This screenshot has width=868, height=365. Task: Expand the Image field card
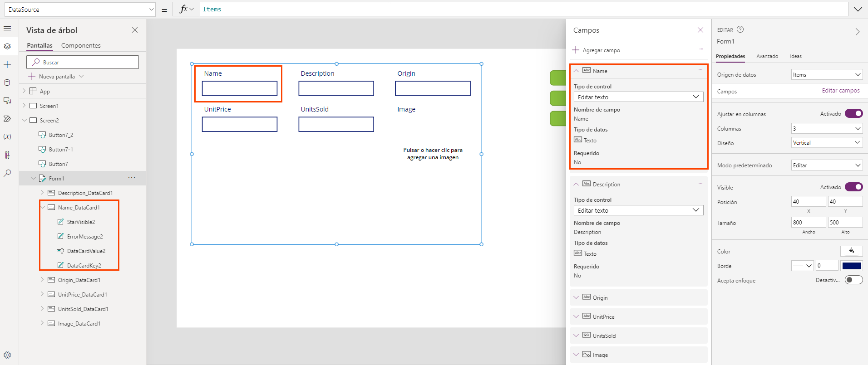[x=576, y=355]
